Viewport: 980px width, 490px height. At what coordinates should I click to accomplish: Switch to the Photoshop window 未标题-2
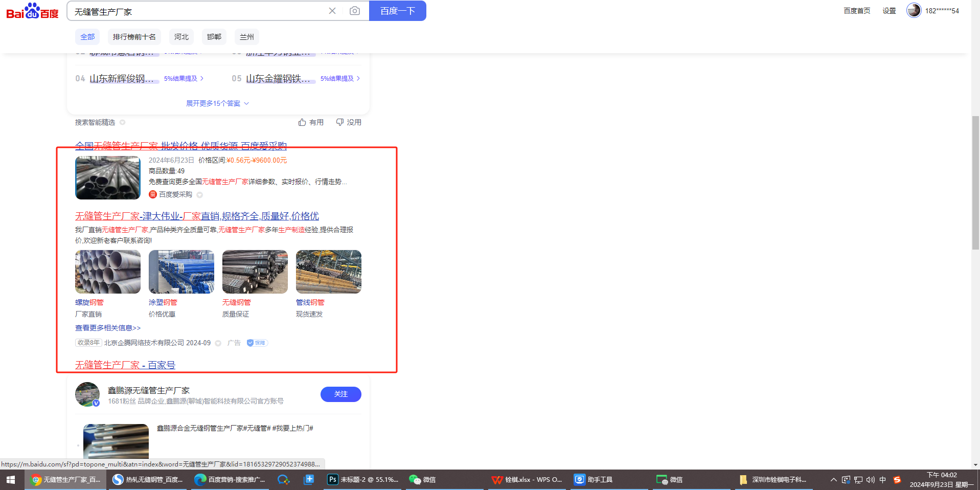(363, 480)
